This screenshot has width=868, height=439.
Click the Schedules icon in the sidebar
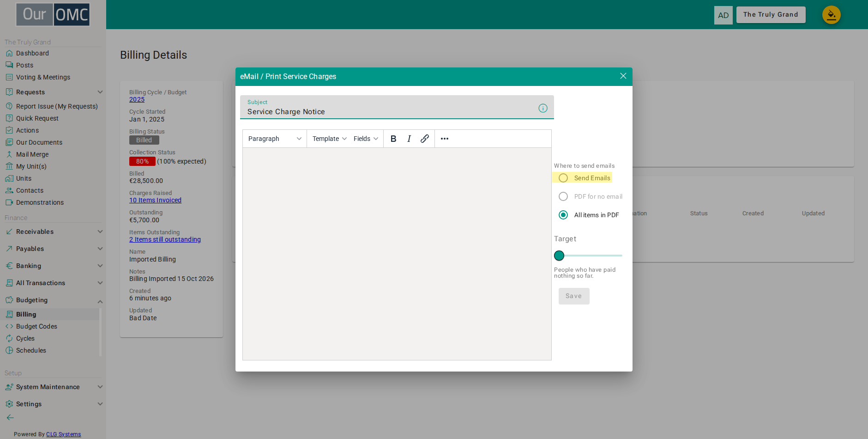point(9,350)
